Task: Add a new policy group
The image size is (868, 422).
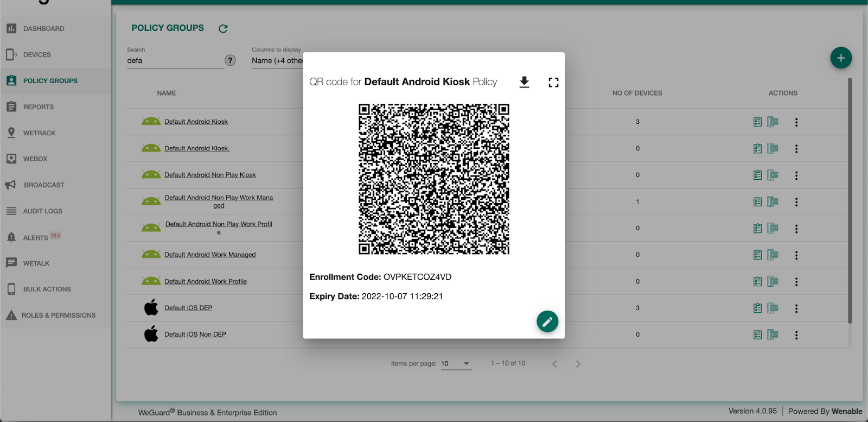Action: pos(841,58)
